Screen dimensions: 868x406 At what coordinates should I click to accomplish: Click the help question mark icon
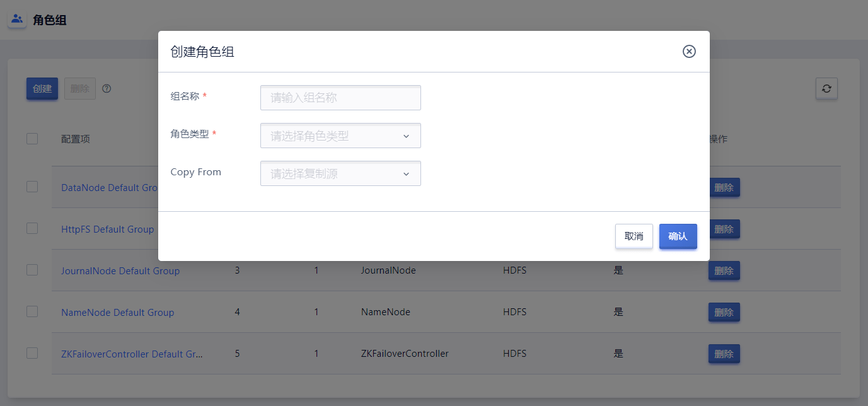(107, 89)
